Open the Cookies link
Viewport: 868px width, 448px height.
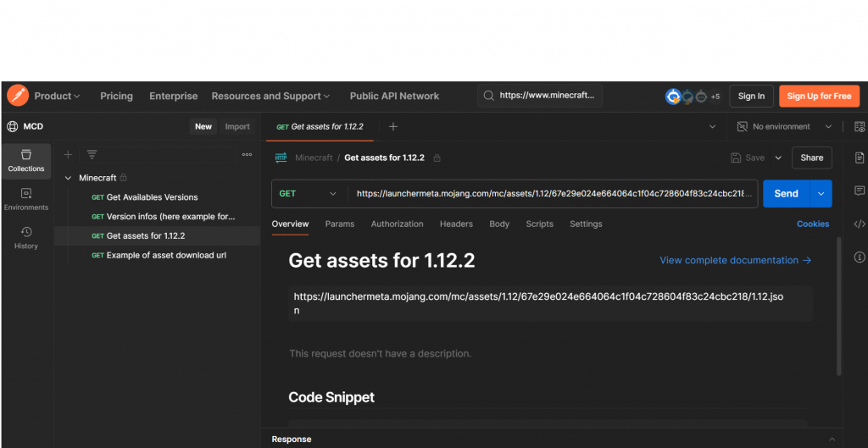(x=813, y=224)
